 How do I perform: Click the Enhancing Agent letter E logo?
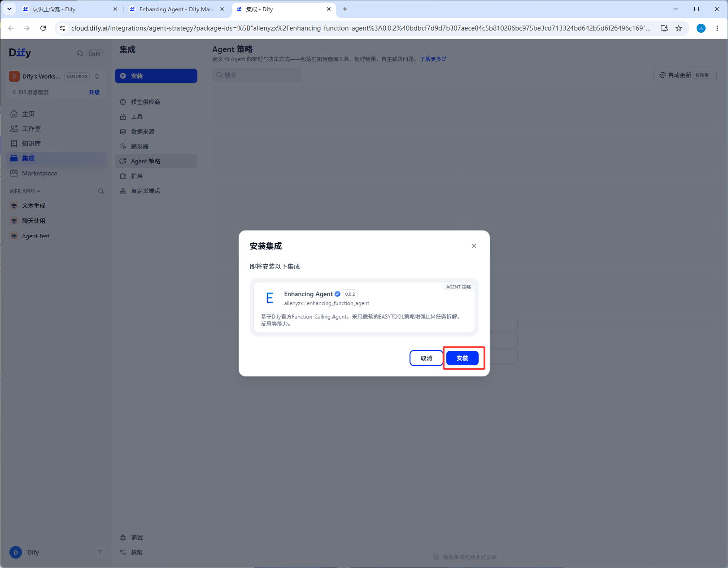[270, 298]
